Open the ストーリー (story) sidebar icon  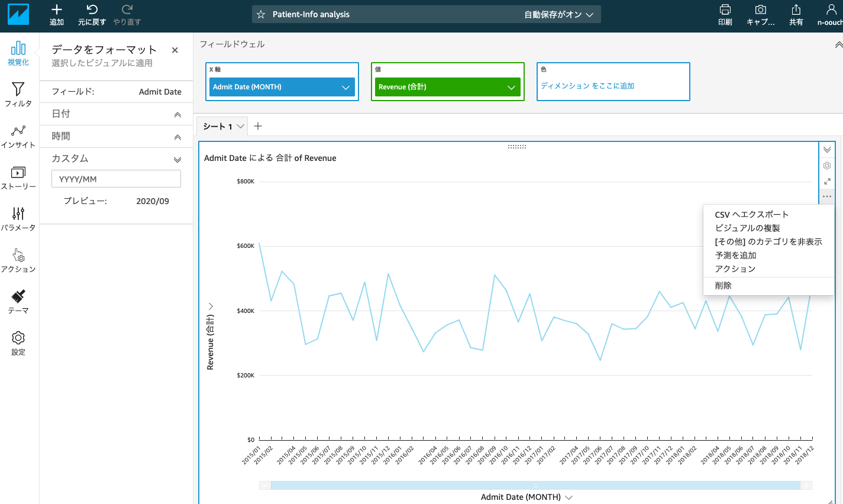[x=18, y=172]
